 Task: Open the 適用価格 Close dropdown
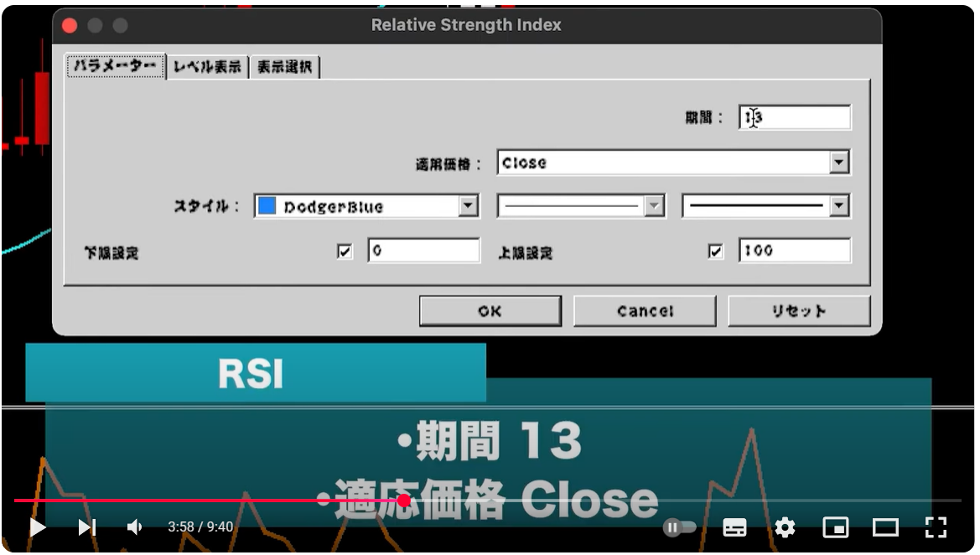(x=673, y=163)
